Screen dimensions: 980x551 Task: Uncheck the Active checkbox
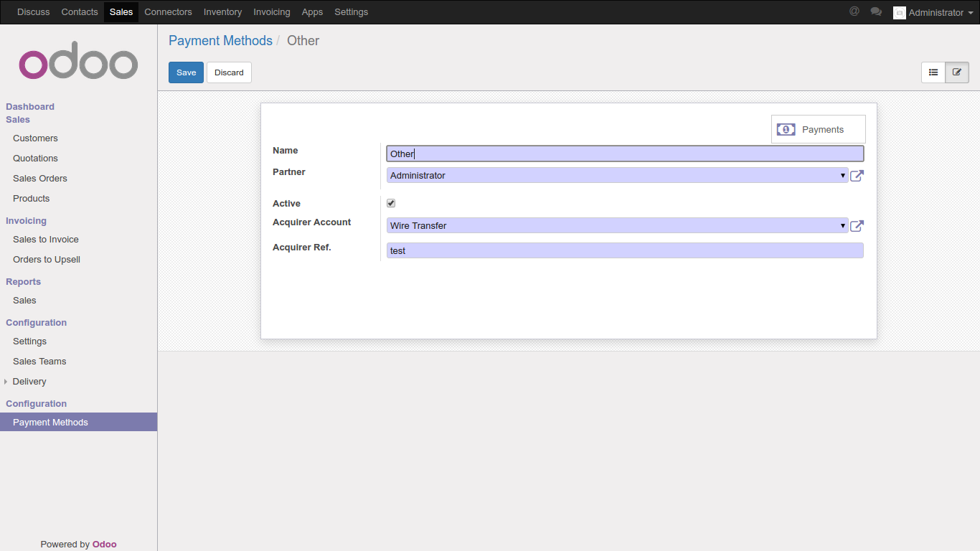coord(391,203)
